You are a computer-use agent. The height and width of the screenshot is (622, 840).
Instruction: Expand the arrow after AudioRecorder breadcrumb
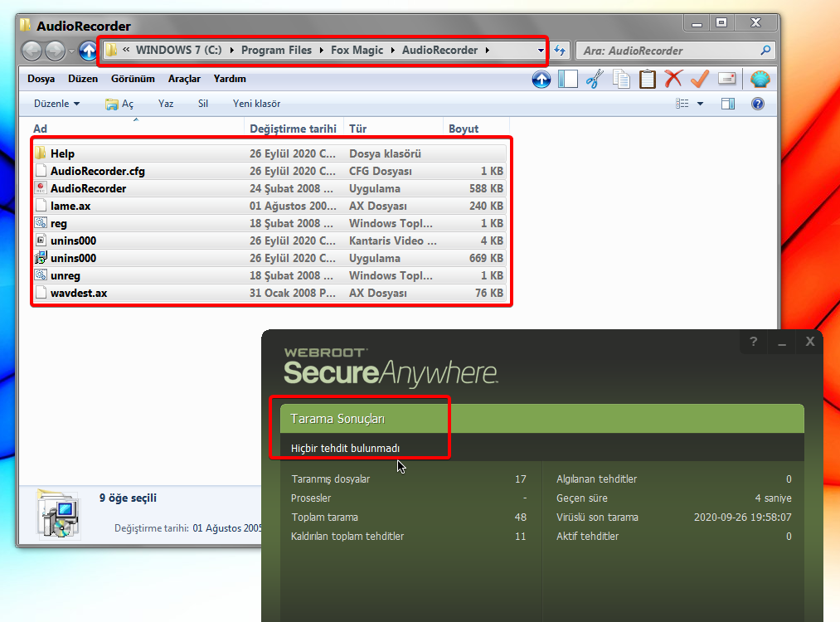(x=487, y=51)
